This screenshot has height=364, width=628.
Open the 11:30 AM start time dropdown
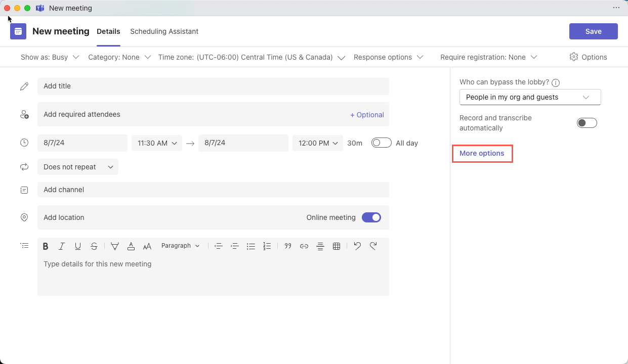point(157,143)
